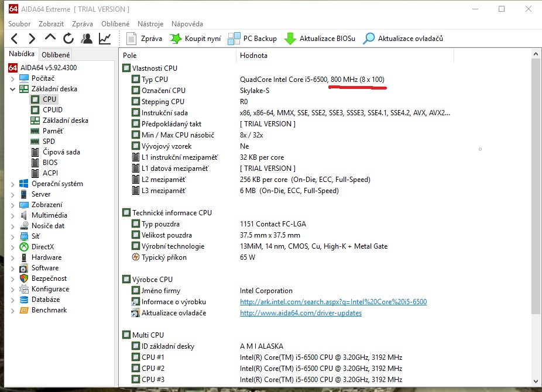
Task: Collapse the Základní deska tree node
Action: tap(13, 89)
